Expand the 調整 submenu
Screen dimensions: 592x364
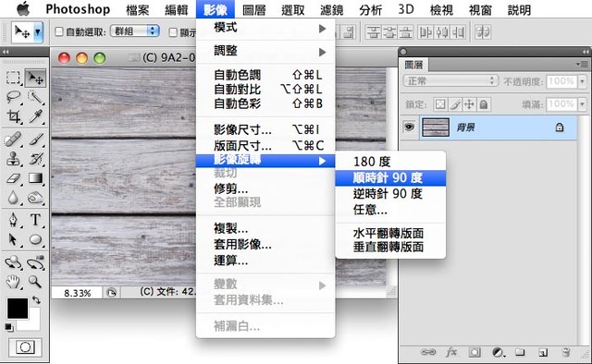[x=265, y=51]
